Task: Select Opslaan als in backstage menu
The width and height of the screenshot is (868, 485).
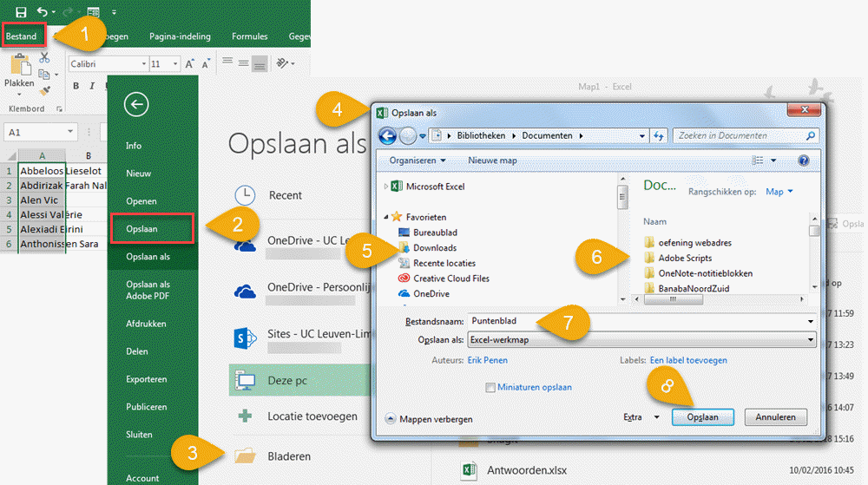Action: coord(148,257)
